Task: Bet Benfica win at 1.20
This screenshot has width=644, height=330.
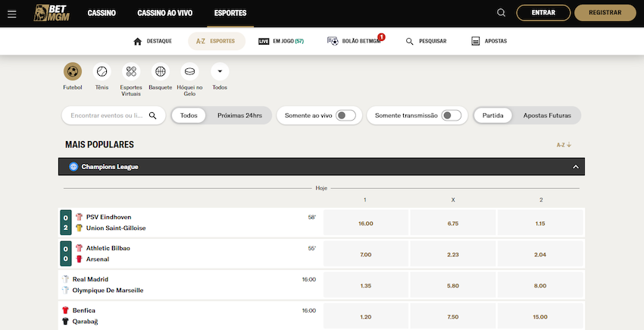Action: [365, 316]
